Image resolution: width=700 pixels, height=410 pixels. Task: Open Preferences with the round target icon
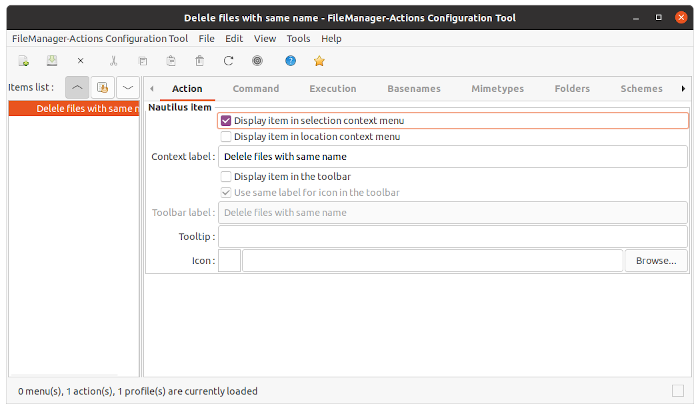point(258,61)
